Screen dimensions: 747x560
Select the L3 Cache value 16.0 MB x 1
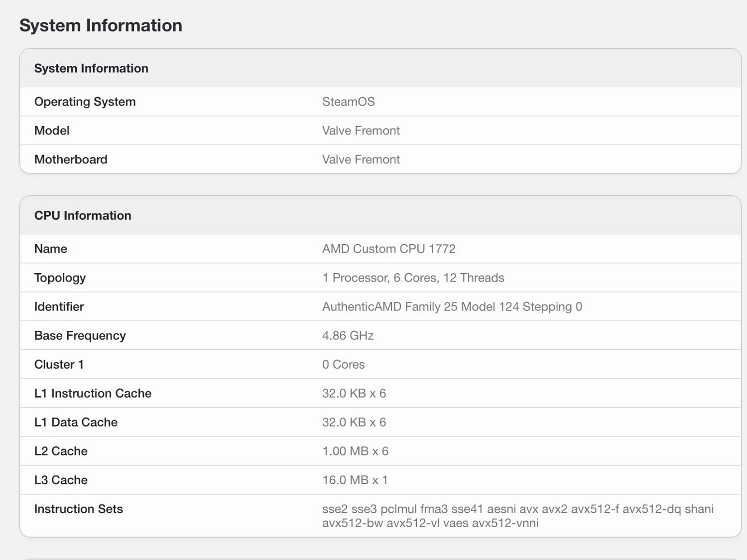(x=355, y=480)
